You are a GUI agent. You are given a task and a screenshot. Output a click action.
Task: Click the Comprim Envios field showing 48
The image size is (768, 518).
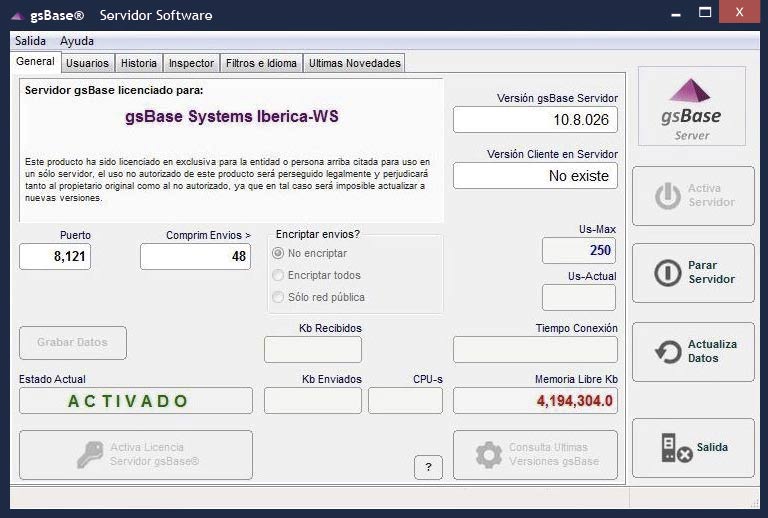(195, 257)
